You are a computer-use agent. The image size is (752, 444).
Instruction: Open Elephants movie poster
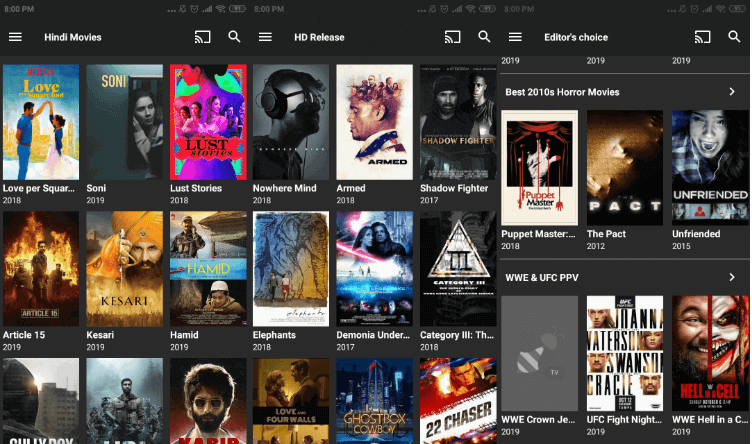(291, 269)
